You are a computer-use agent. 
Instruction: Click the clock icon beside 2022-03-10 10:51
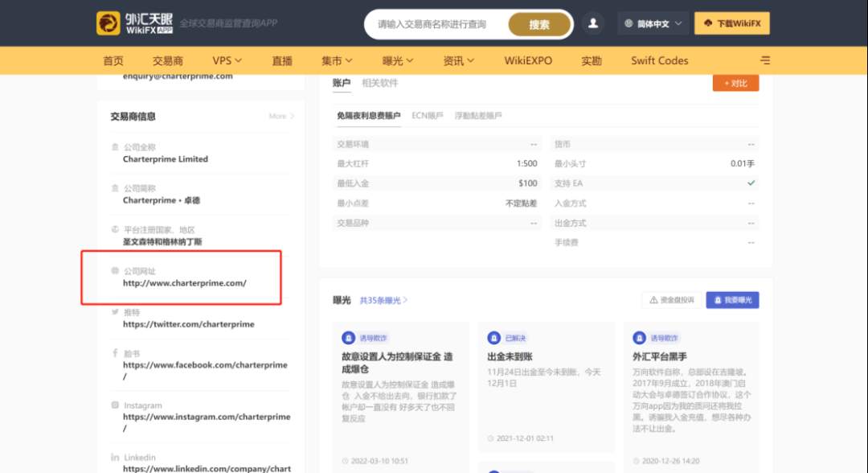tap(345, 461)
